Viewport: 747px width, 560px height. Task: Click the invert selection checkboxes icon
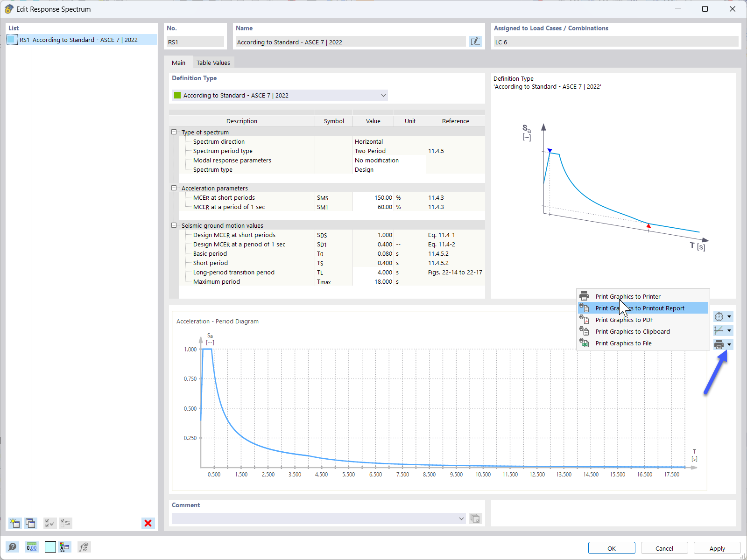(x=66, y=523)
